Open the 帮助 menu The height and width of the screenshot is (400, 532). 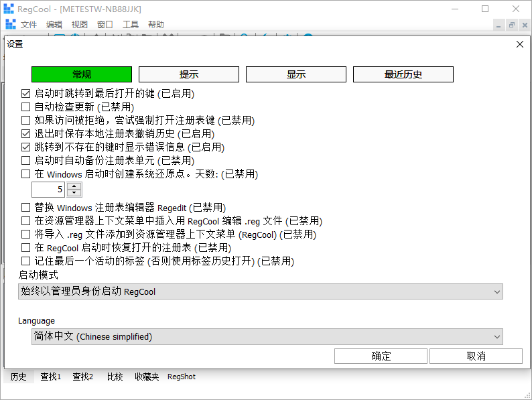click(x=156, y=24)
